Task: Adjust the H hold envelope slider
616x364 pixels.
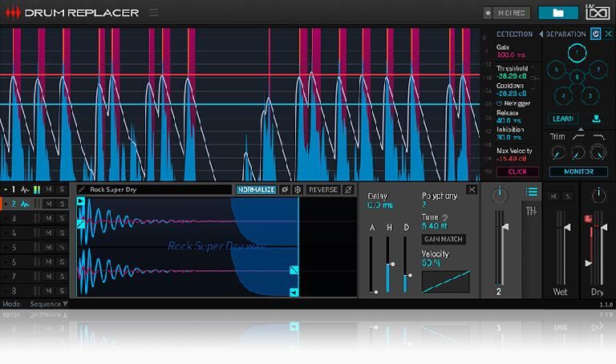Action: (389, 264)
